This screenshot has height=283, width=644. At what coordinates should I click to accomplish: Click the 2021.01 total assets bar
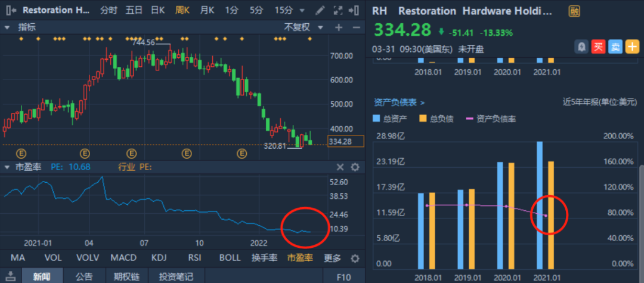pyautogui.click(x=540, y=205)
